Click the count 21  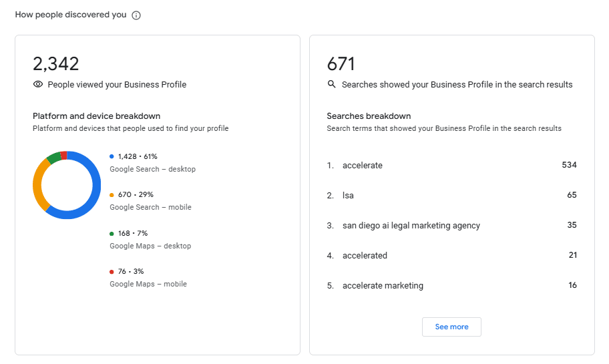tap(573, 255)
